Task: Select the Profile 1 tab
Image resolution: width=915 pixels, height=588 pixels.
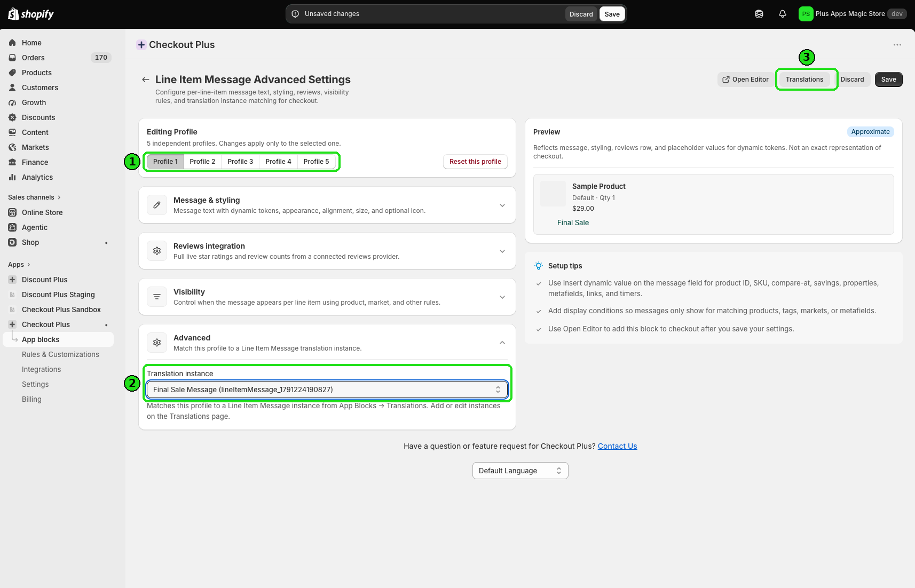Action: point(165,162)
